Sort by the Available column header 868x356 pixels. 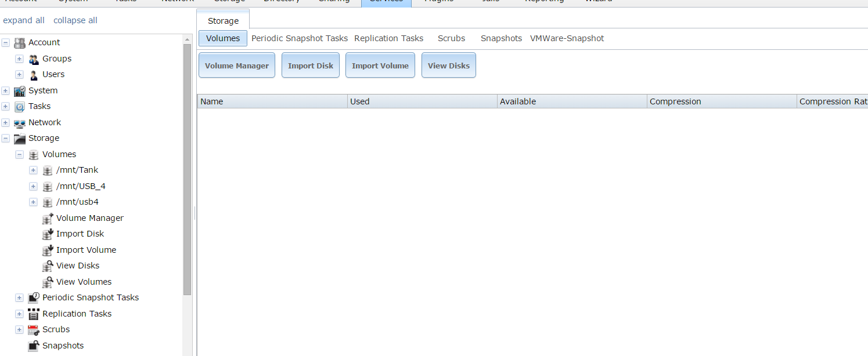[x=572, y=101]
